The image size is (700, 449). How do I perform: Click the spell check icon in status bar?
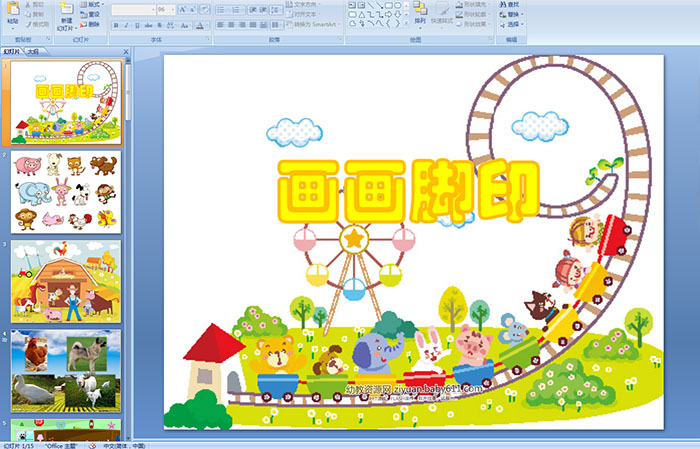pyautogui.click(x=91, y=444)
